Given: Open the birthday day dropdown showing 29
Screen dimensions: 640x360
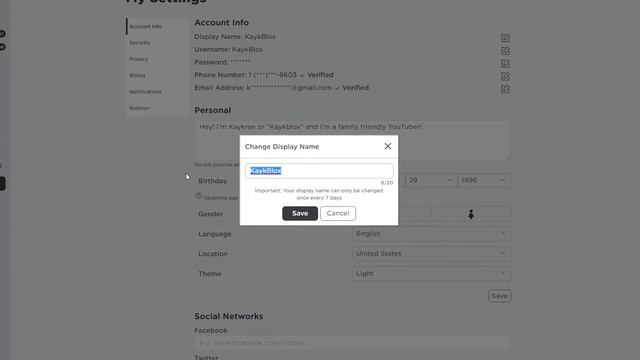Looking at the screenshot, I should click(x=431, y=180).
